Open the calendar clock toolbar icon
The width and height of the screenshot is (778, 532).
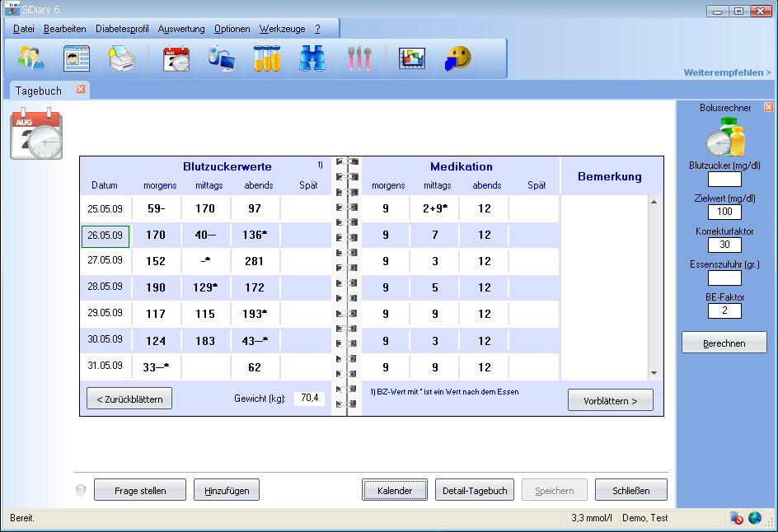(176, 58)
